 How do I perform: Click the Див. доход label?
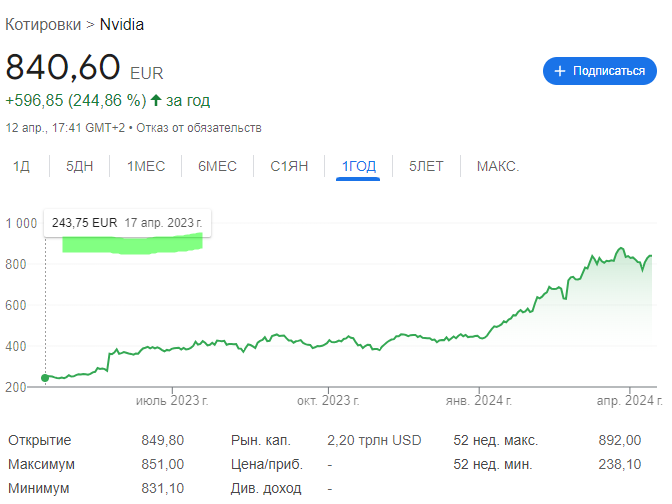[x=266, y=488]
